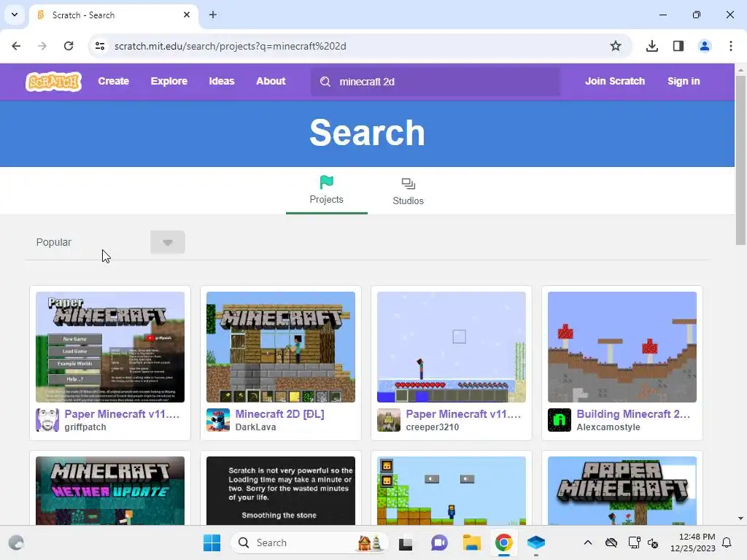
Task: Click Sign in
Action: (x=684, y=82)
